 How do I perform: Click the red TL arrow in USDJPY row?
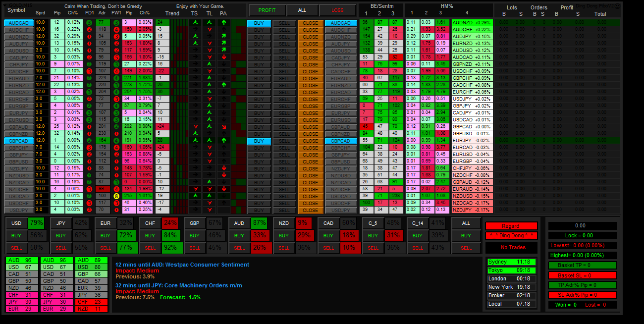pos(210,210)
